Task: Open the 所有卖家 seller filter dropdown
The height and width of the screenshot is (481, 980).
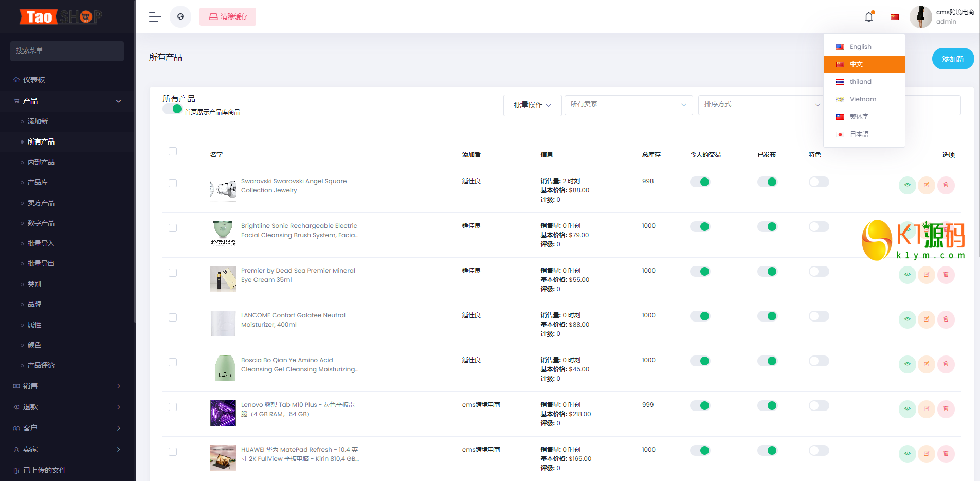Action: (628, 104)
